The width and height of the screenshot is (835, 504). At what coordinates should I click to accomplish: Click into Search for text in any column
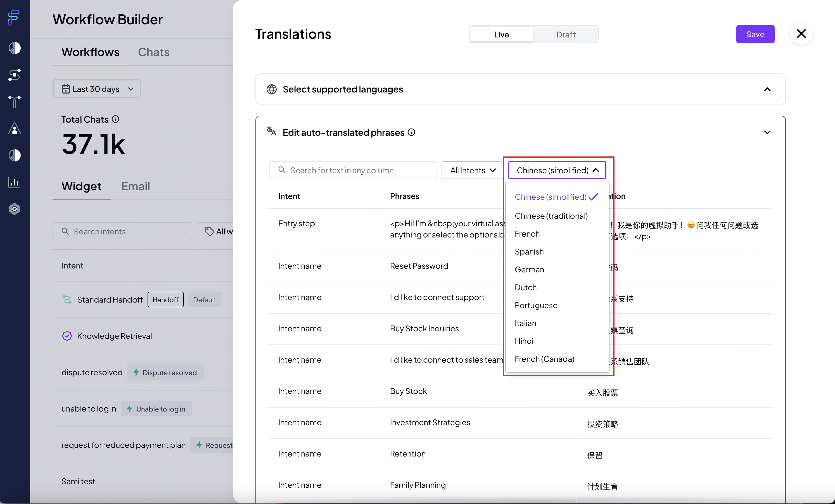353,170
